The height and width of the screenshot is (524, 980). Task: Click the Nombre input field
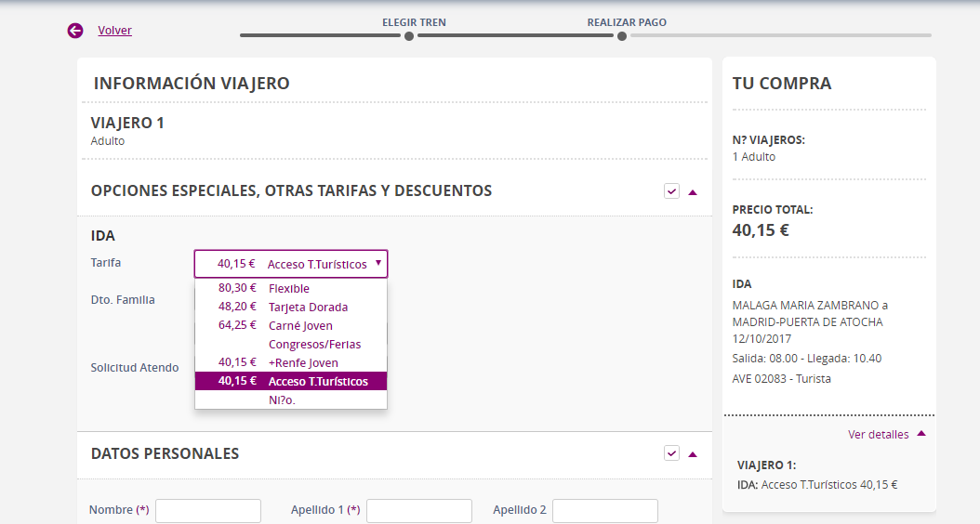(x=208, y=510)
